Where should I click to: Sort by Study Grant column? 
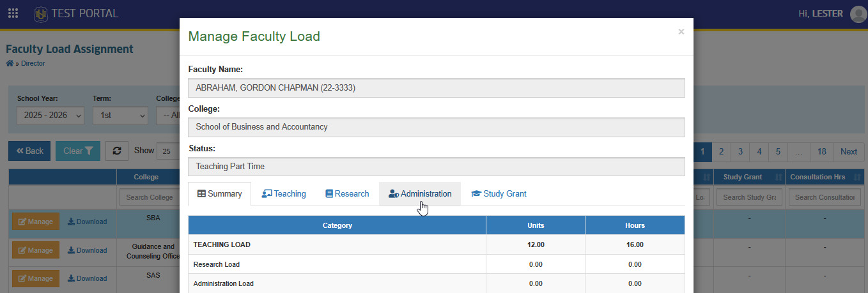click(749, 177)
